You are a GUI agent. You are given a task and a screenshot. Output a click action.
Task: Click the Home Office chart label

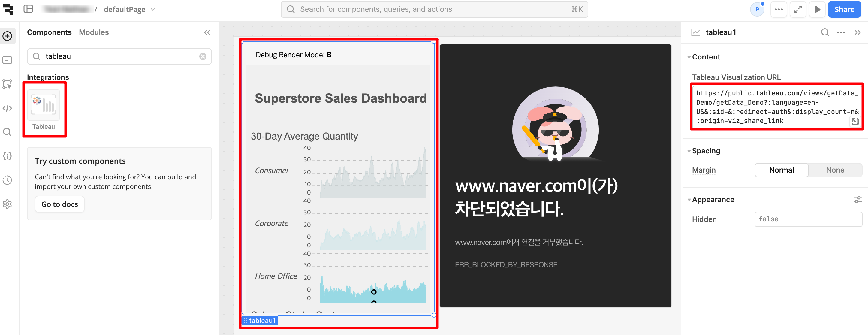pyautogui.click(x=276, y=276)
